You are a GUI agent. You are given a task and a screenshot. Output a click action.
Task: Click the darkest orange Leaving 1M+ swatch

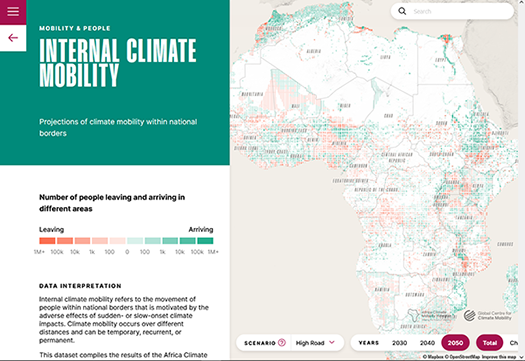click(x=47, y=240)
